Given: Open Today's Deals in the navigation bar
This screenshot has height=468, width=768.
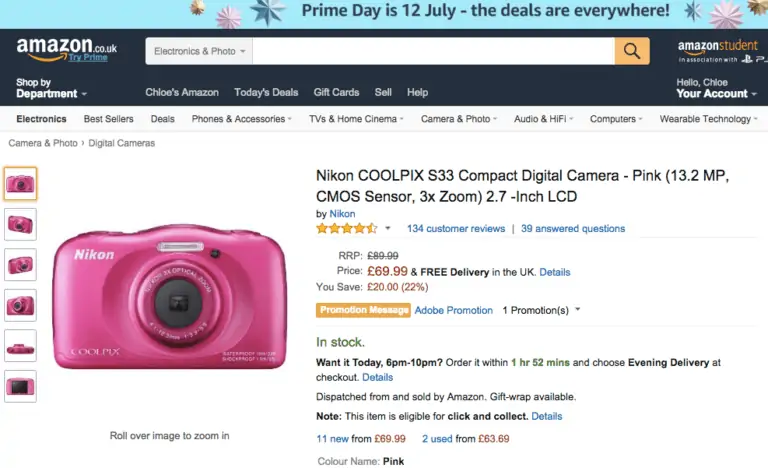Looking at the screenshot, I should (x=266, y=92).
